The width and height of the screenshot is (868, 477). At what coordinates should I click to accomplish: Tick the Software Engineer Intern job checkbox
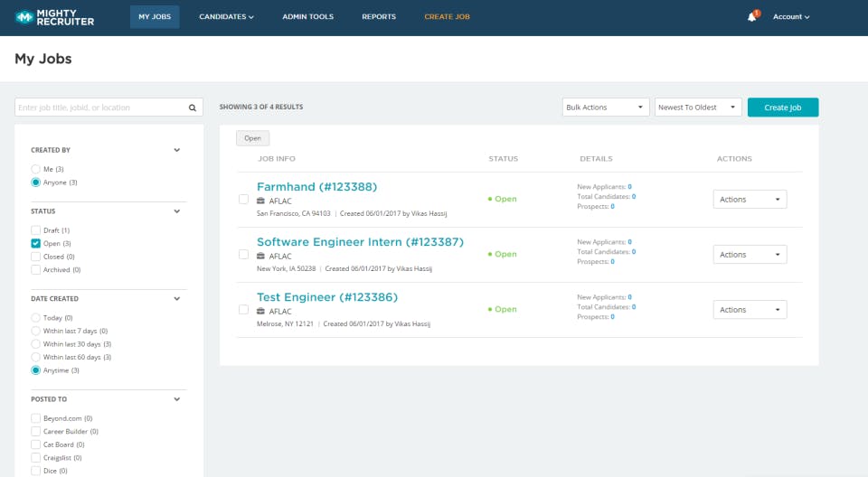tap(243, 255)
